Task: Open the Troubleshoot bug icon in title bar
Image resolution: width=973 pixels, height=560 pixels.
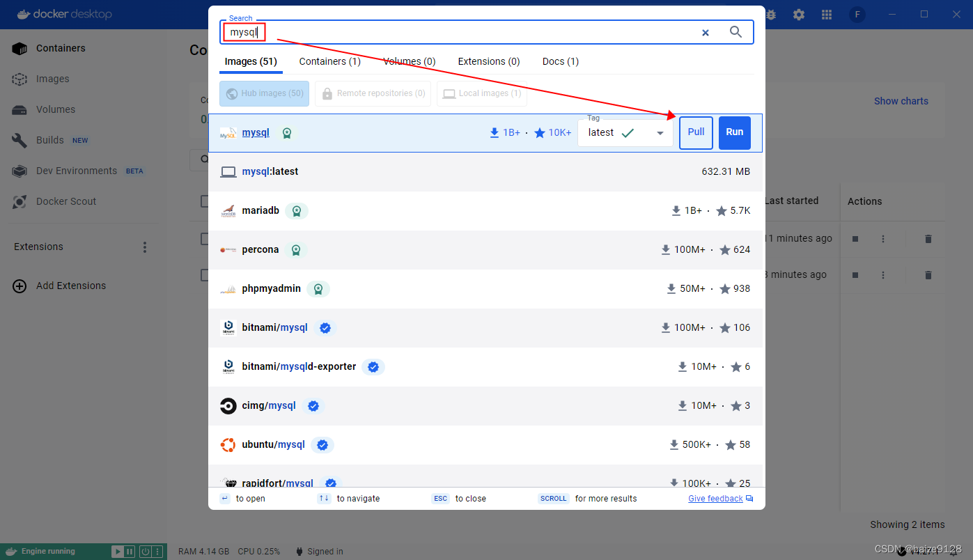Action: pos(771,15)
